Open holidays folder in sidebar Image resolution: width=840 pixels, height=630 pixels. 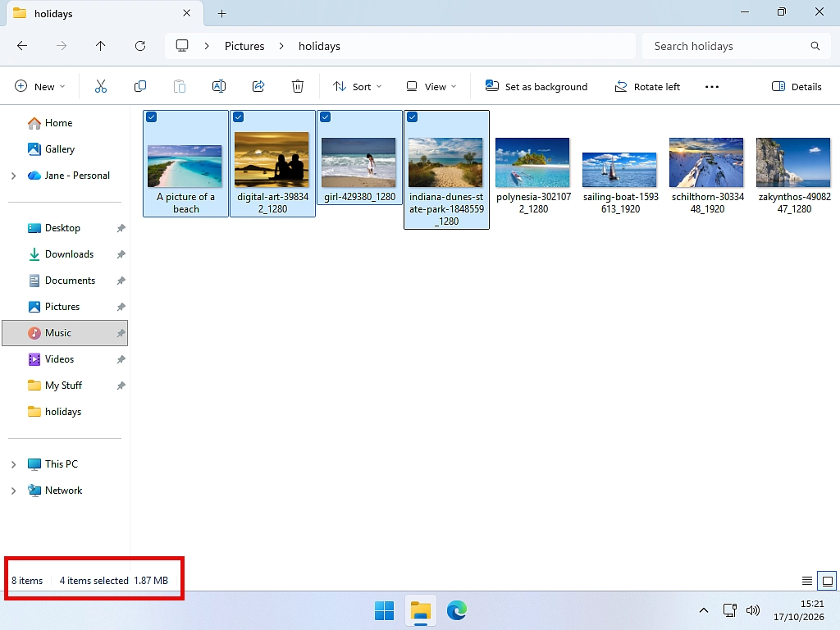point(62,412)
